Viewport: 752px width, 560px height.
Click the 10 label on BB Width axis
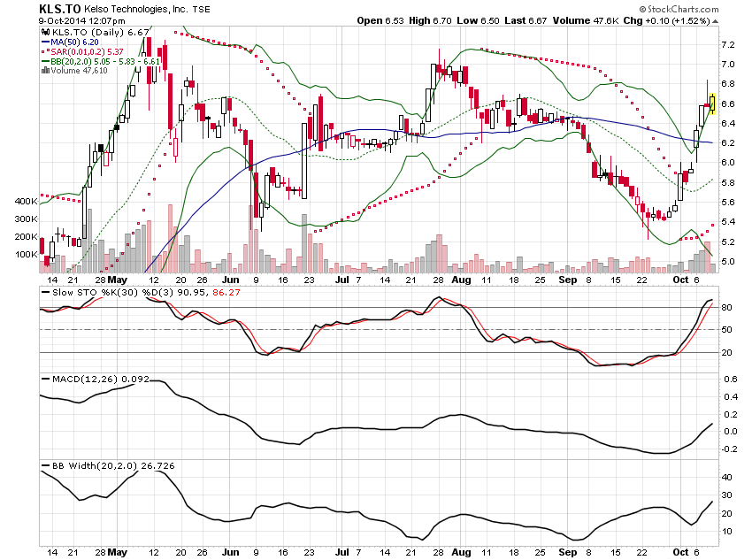coord(726,531)
